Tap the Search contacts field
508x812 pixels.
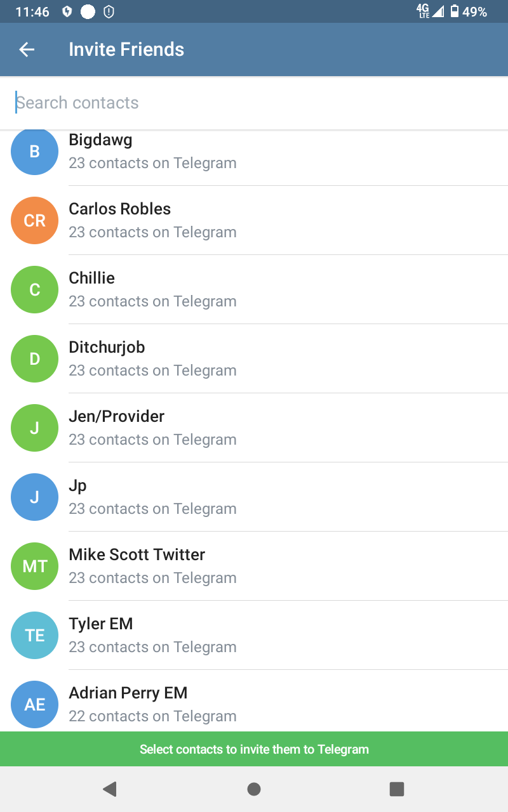tap(254, 103)
